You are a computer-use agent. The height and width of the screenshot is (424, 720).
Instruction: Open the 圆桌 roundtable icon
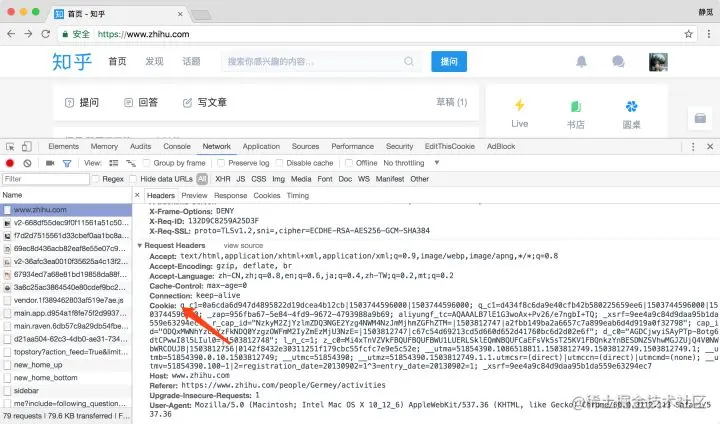(x=631, y=107)
